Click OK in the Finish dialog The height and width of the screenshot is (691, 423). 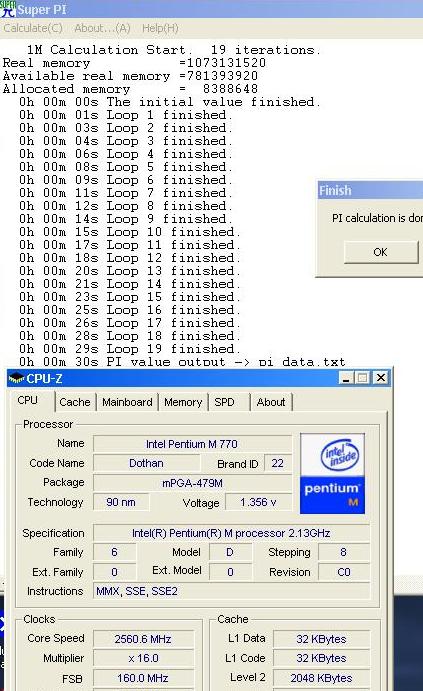tap(381, 252)
